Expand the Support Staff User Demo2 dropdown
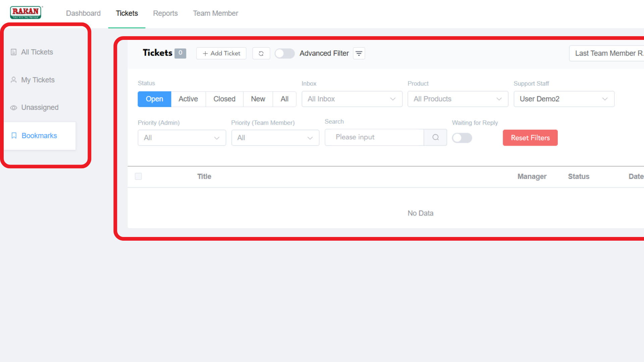This screenshot has height=362, width=644. 564,99
